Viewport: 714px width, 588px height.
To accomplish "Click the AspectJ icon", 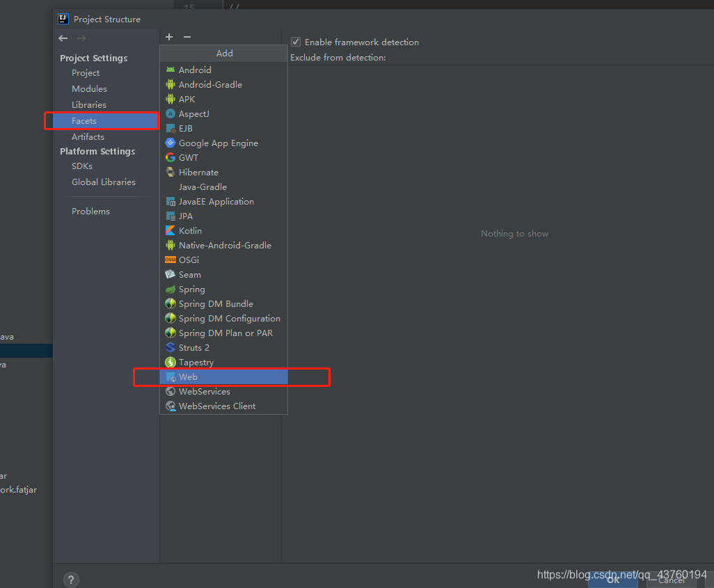I will pos(170,113).
